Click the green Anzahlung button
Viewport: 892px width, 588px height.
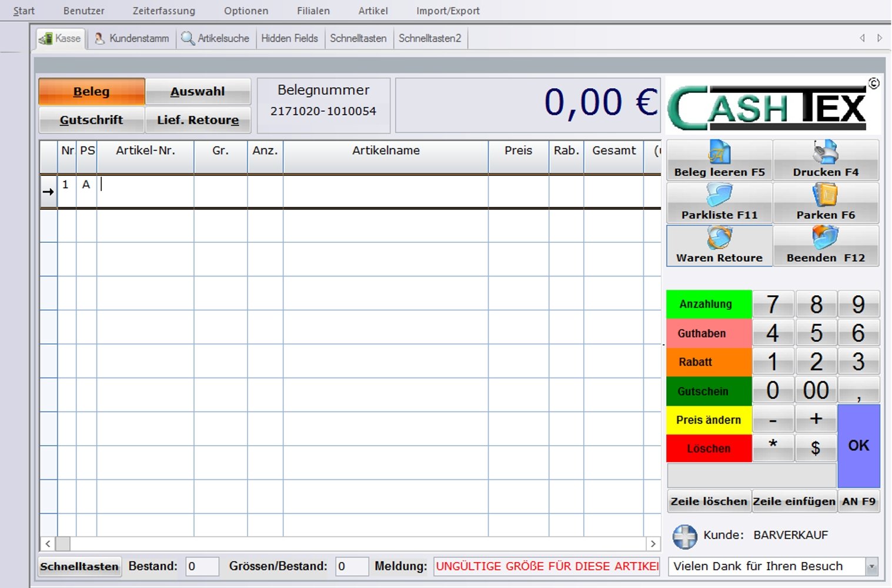pos(709,304)
